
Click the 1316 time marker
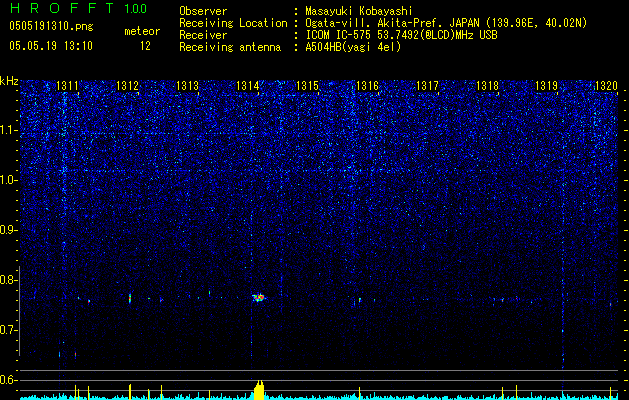(367, 85)
